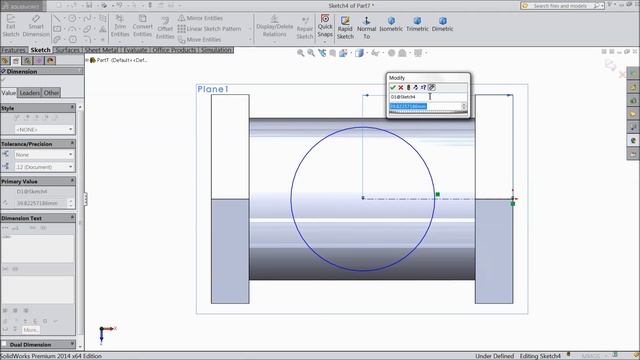Viewport: 640px width, 360px height.
Task: Click the Zoom to Area icon
Action: point(311,53)
